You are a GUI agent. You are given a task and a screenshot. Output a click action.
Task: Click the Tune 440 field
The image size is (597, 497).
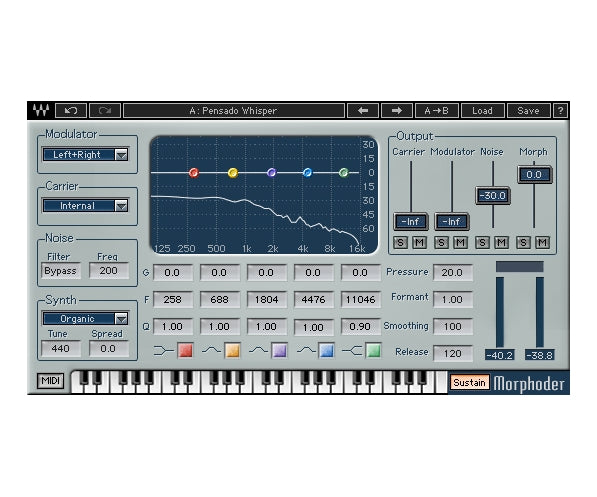[x=61, y=348]
